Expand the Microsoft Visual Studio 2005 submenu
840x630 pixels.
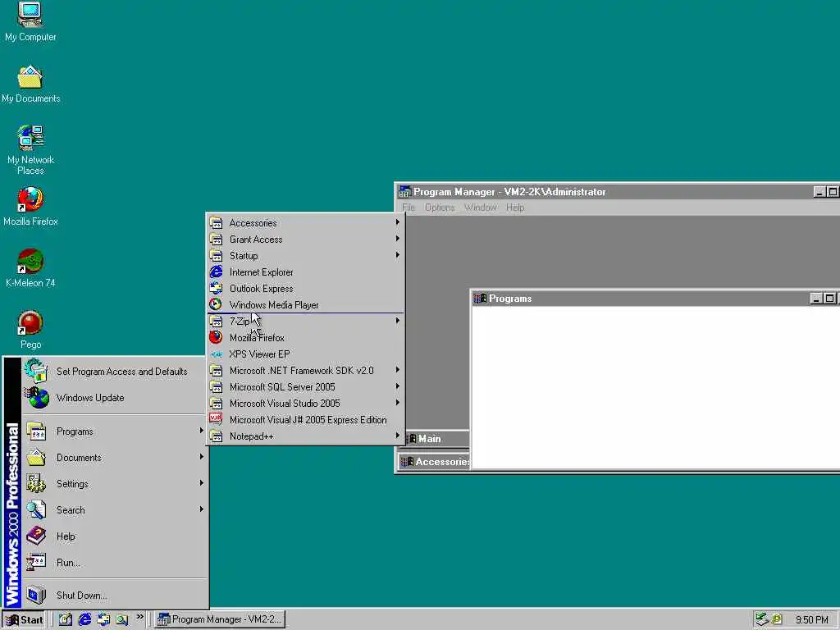(x=305, y=403)
